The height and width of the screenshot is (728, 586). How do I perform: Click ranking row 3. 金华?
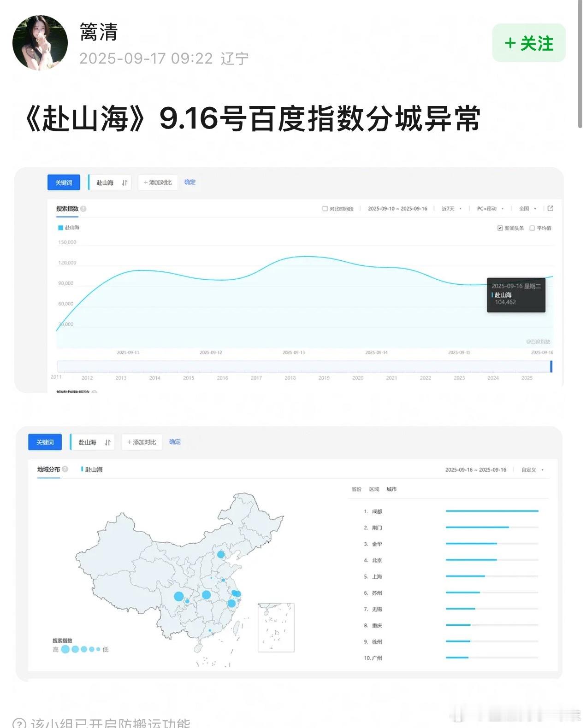(x=451, y=544)
